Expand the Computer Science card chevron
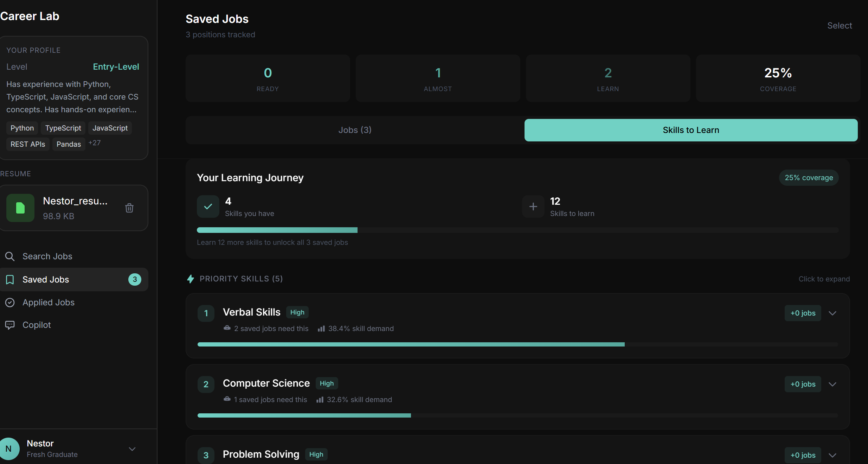The width and height of the screenshot is (868, 464). pyautogui.click(x=832, y=384)
